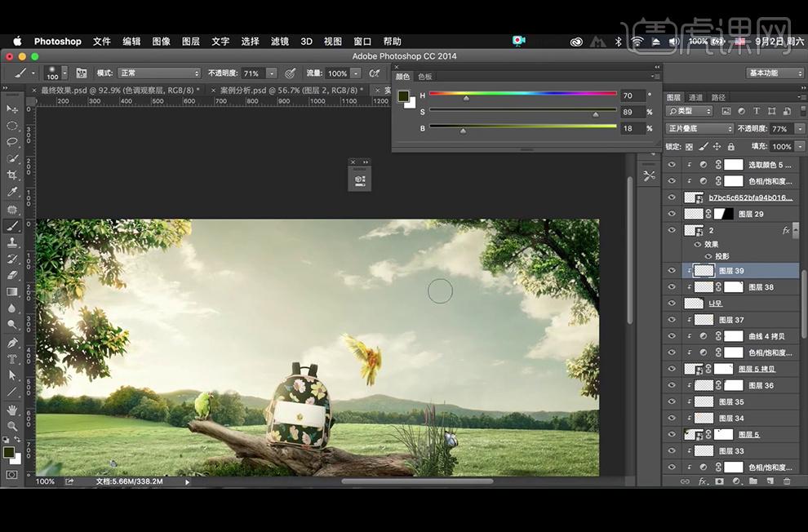Screen dimensions: 808x532
Task: Toggle the layer filter switch
Action: (803, 111)
